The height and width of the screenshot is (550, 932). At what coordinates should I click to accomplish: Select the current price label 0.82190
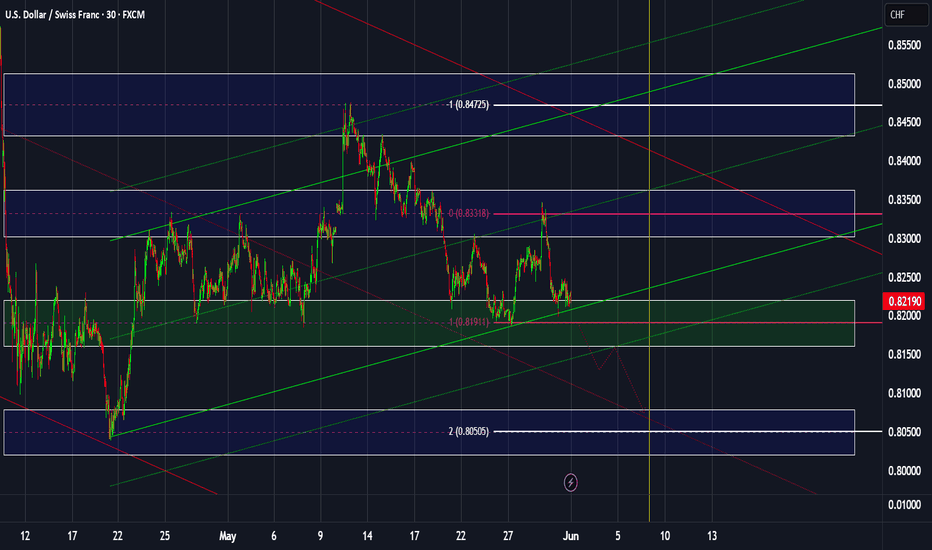pos(903,301)
